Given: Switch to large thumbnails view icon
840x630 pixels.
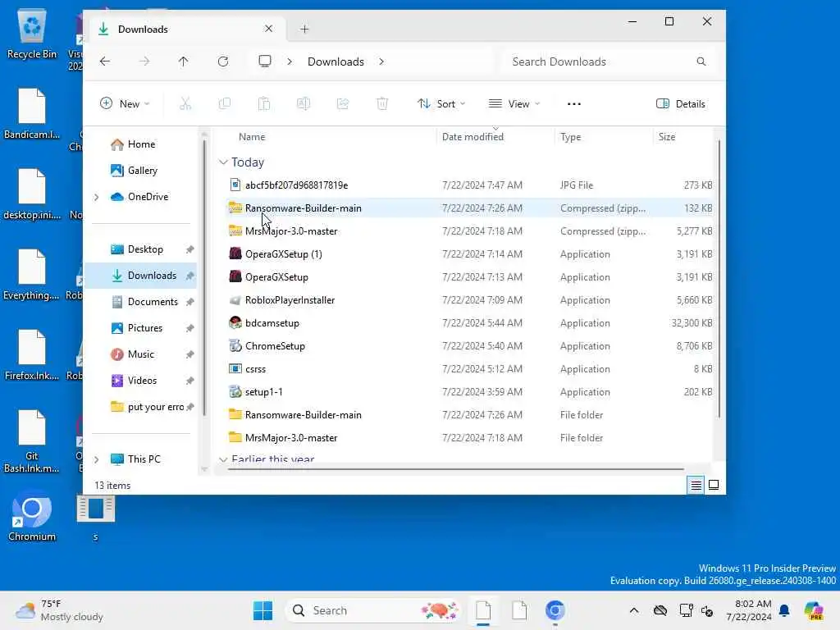Looking at the screenshot, I should tap(714, 486).
